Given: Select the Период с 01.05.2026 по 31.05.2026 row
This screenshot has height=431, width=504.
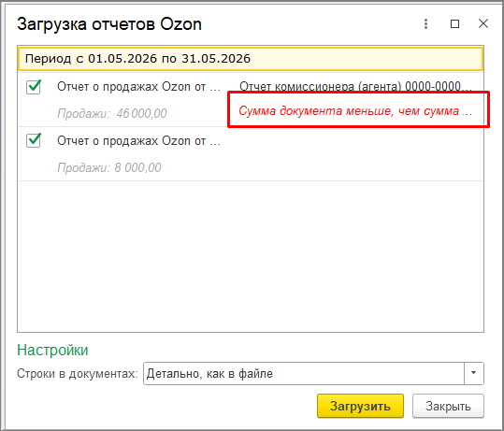Looking at the screenshot, I should tap(251, 59).
